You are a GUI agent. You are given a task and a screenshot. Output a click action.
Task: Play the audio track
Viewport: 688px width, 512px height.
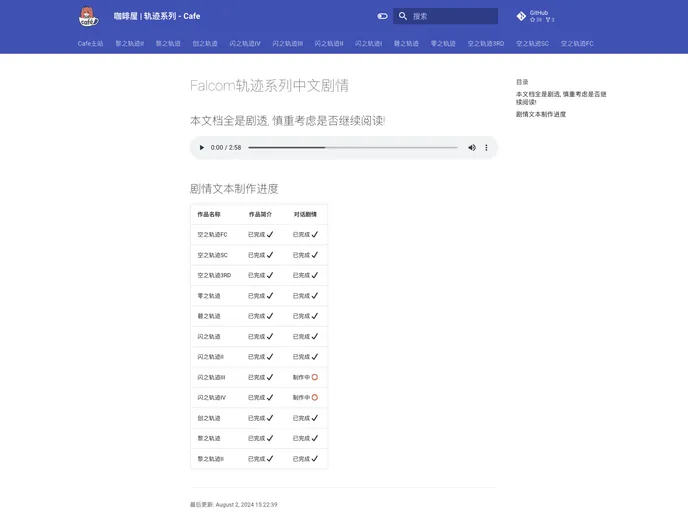click(x=201, y=147)
